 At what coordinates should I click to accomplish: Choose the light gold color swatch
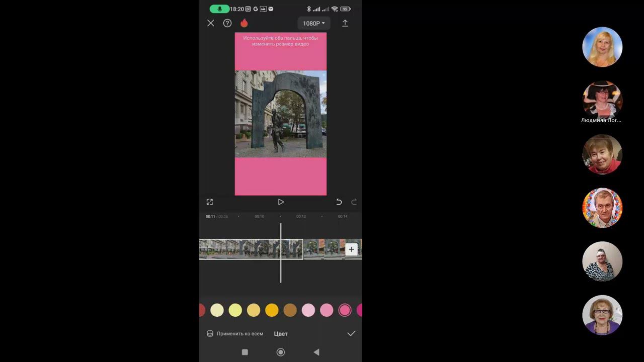[254, 310]
